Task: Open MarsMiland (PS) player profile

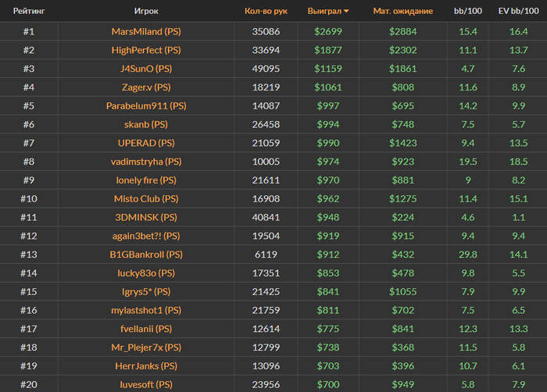Action: (146, 31)
